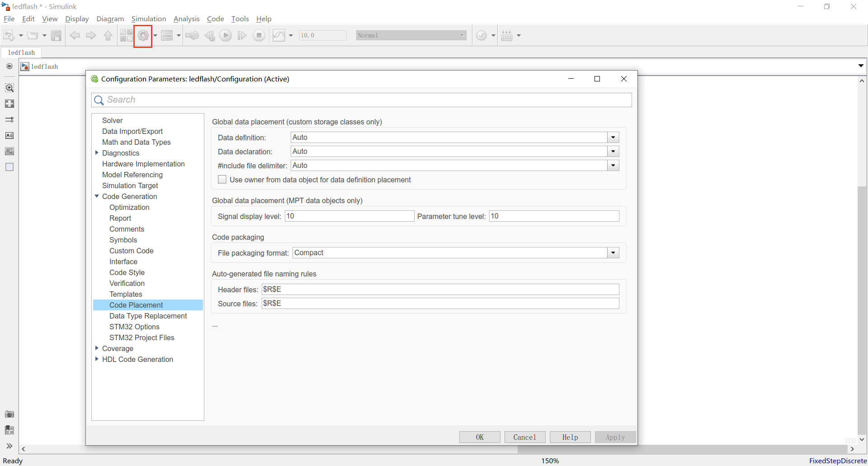
Task: Select the Area tool in left palette
Action: pyautogui.click(x=9, y=167)
